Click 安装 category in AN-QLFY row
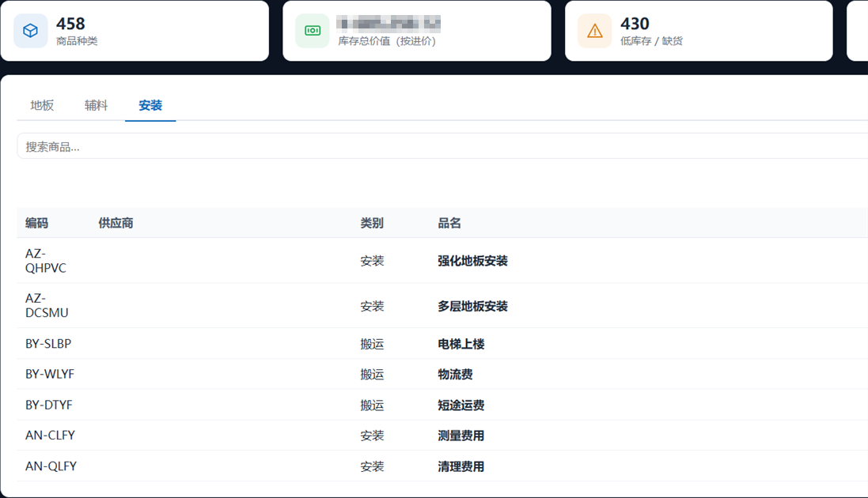Screen dimensions: 868x498 (x=372, y=467)
